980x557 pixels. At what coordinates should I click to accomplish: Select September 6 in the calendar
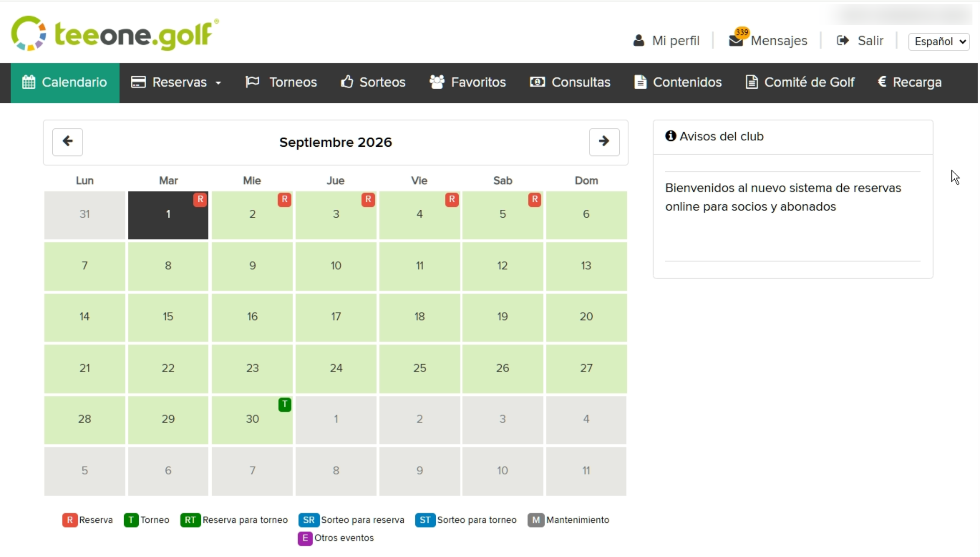tap(586, 215)
